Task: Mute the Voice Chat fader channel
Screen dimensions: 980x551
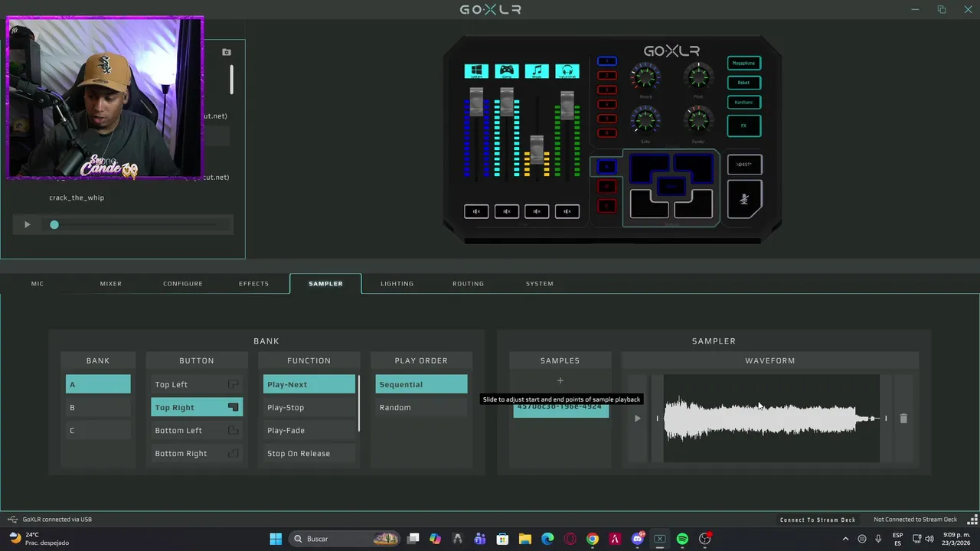Action: (567, 211)
